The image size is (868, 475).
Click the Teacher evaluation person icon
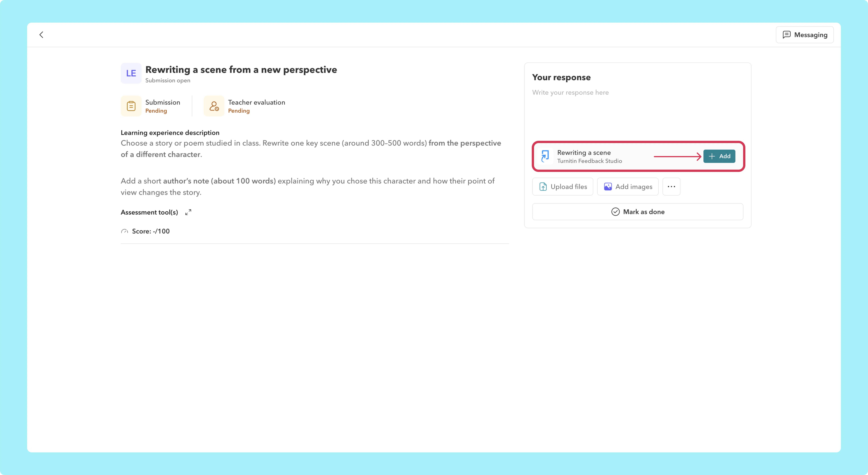tap(214, 106)
